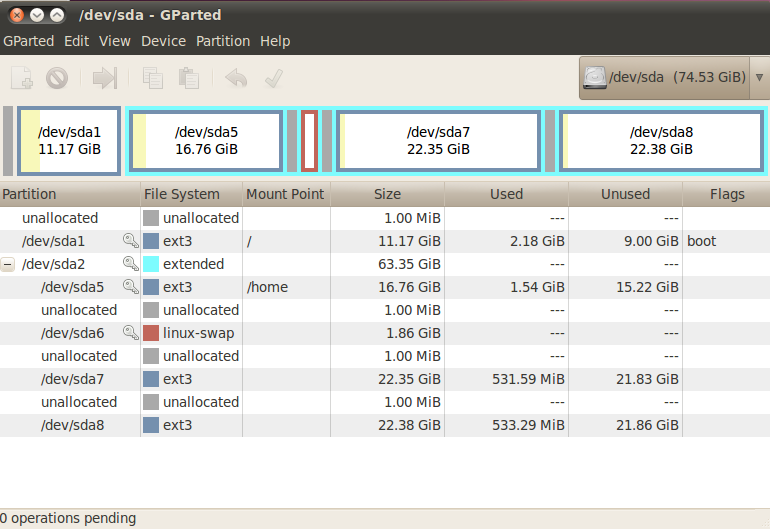Open the Edit menu
The image size is (770, 529).
pos(77,41)
